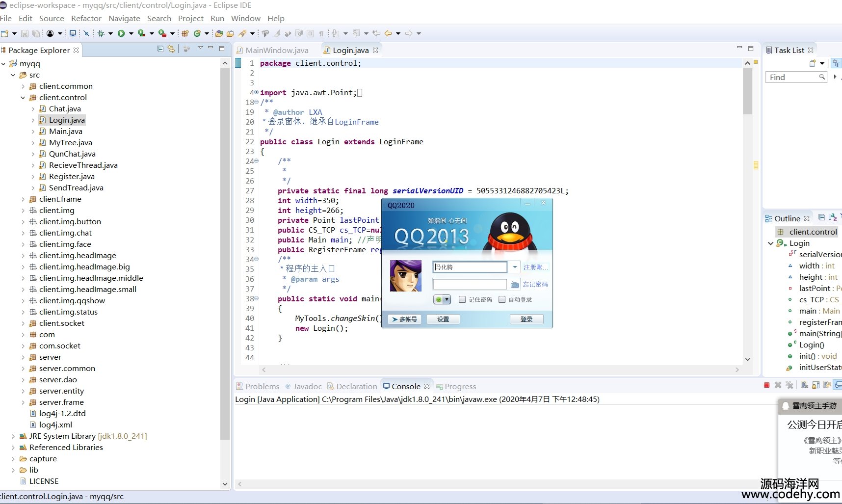This screenshot has height=504, width=842.
Task: Expand the client.common package
Action: [23, 86]
